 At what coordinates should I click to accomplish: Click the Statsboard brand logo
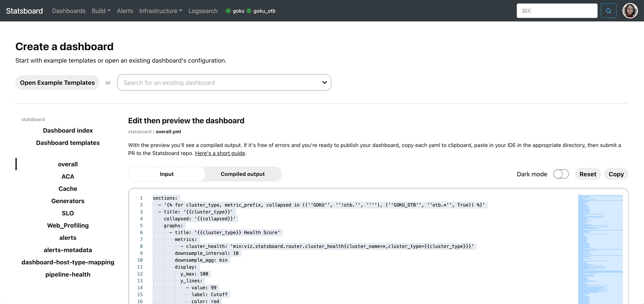coord(25,11)
